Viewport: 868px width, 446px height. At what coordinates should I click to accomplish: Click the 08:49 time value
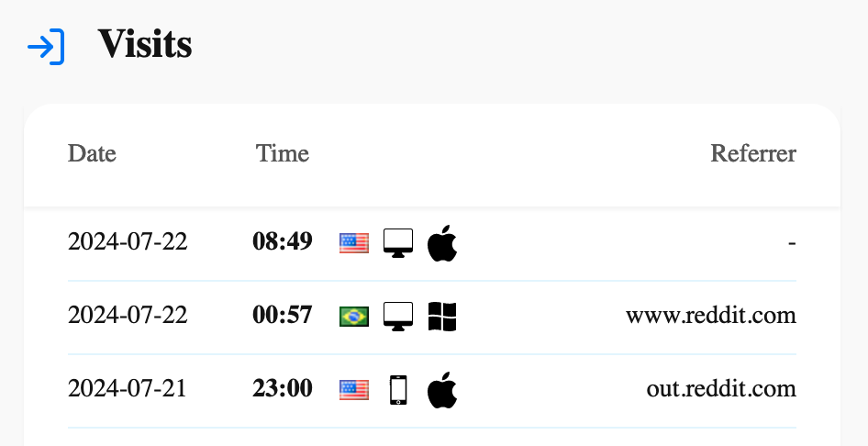(x=283, y=242)
